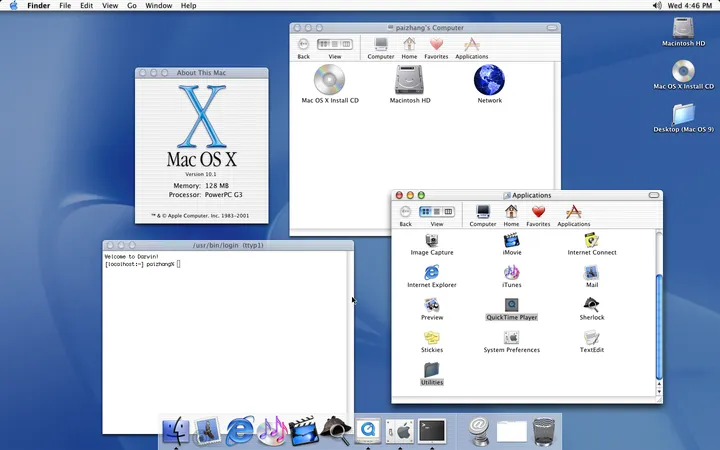Viewport: 720px width, 450px height.
Task: Select Mac OS X Install CD desktop icon
Action: pos(683,71)
